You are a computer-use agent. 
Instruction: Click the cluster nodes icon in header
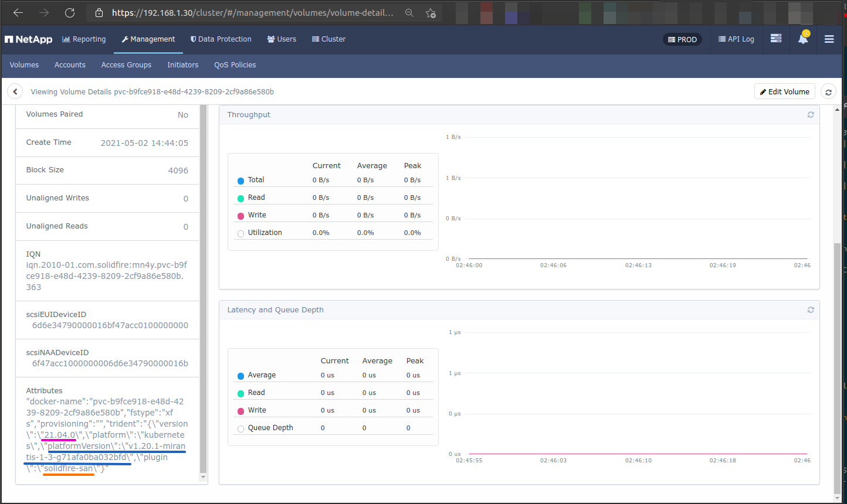[x=776, y=39]
